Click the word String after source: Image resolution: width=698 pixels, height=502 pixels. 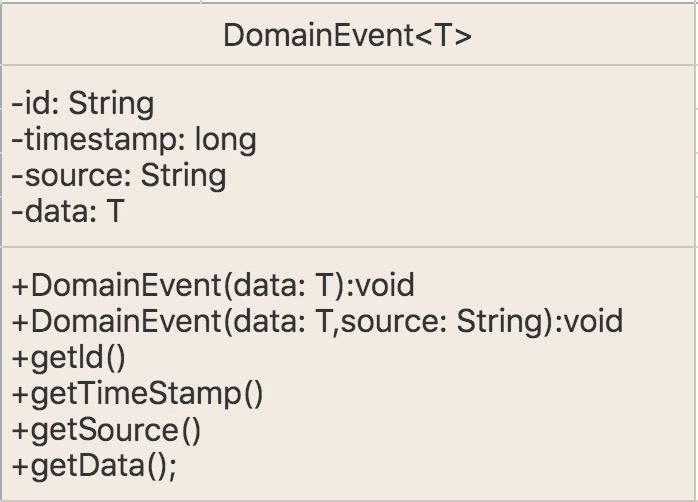[x=183, y=175]
